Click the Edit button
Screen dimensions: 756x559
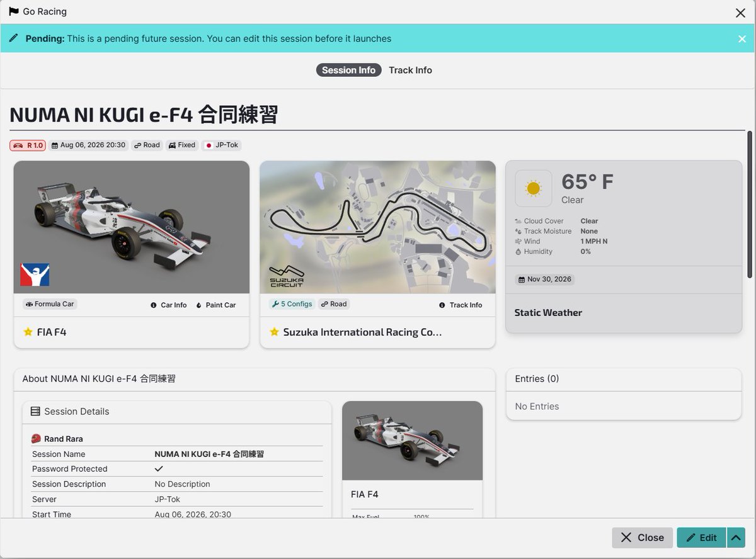(701, 538)
